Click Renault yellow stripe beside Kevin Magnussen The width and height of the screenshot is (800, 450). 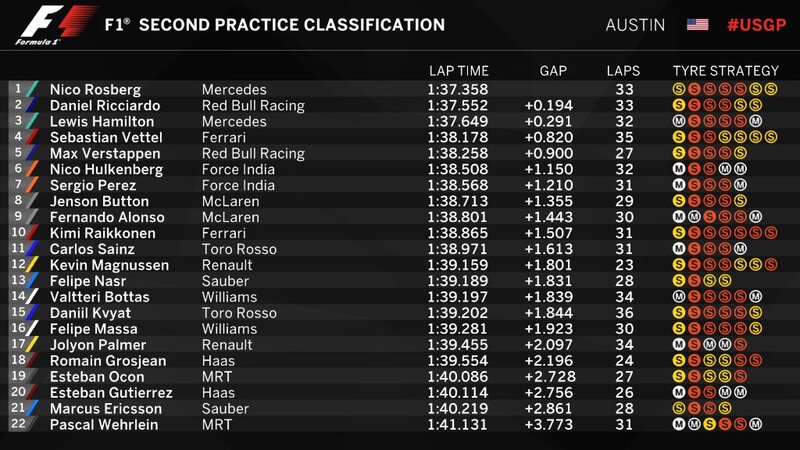(x=32, y=264)
